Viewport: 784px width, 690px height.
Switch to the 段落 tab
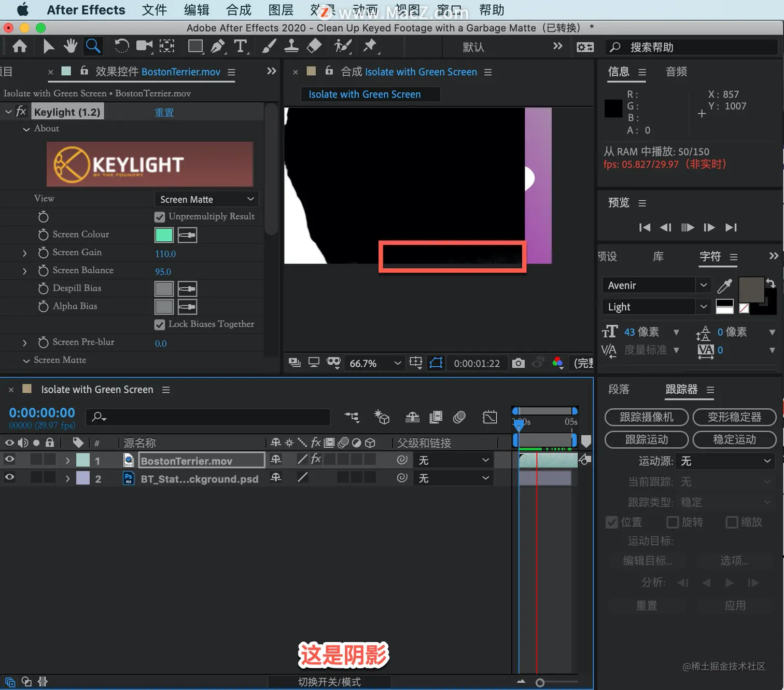pos(619,389)
